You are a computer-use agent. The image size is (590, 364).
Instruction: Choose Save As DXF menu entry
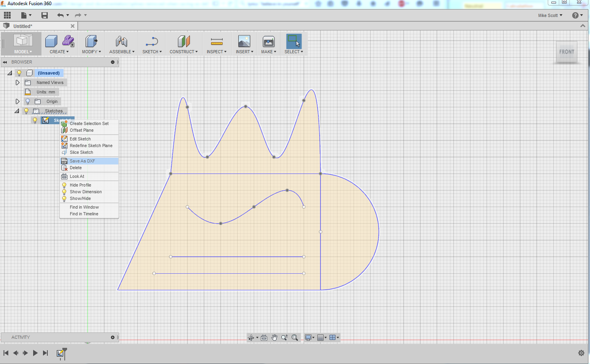(x=89, y=161)
